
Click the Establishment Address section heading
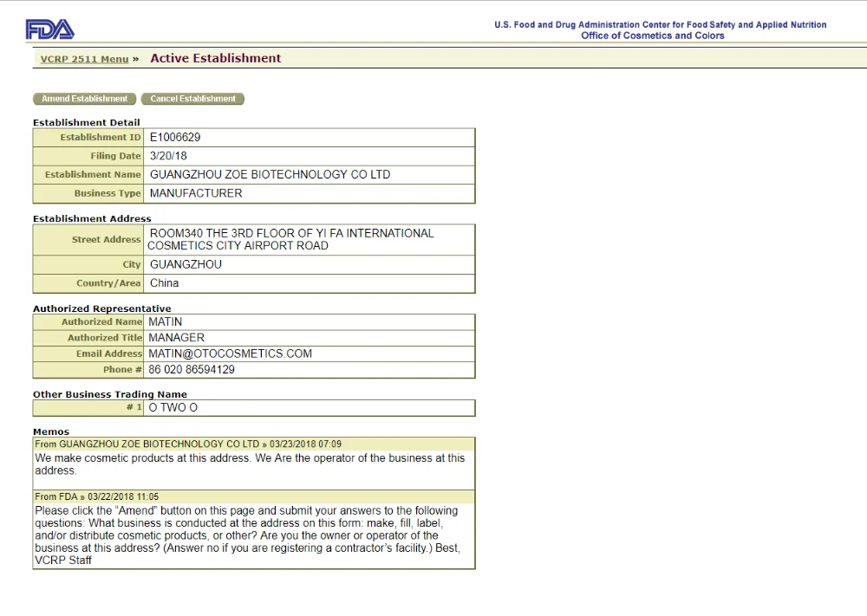pos(92,218)
